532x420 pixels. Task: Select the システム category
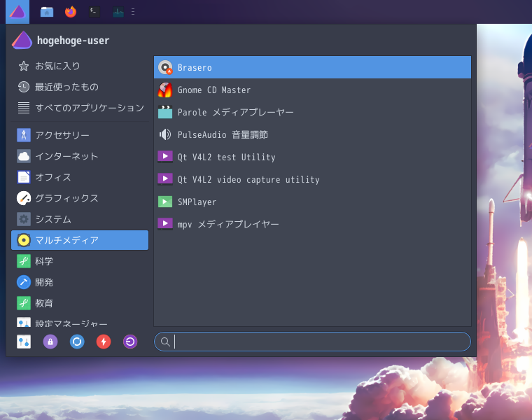tap(80, 219)
